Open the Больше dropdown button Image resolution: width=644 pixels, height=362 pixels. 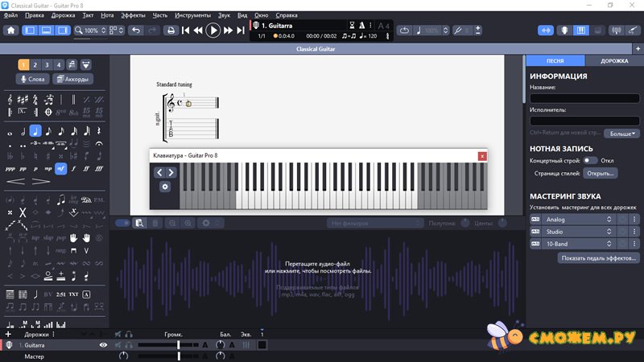click(x=622, y=134)
